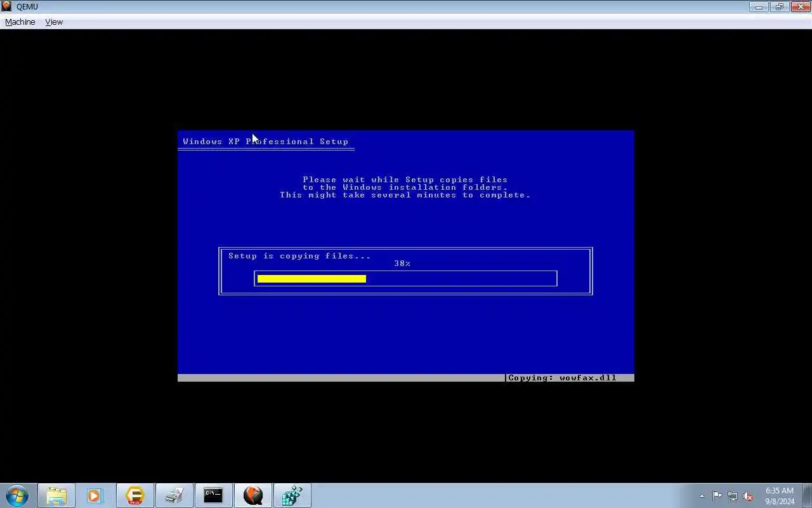Open the printer/fax icon on the taskbar
The height and width of the screenshot is (508, 812).
coord(174,495)
